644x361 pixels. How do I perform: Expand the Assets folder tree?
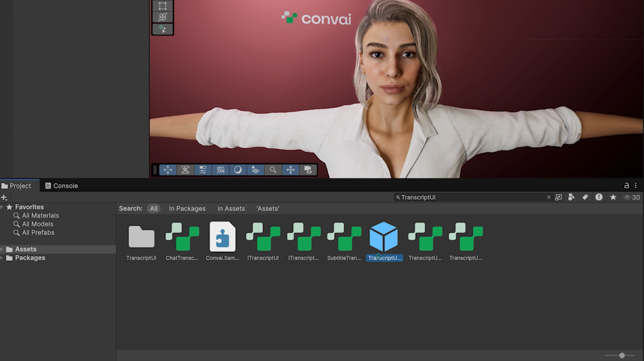(2, 249)
